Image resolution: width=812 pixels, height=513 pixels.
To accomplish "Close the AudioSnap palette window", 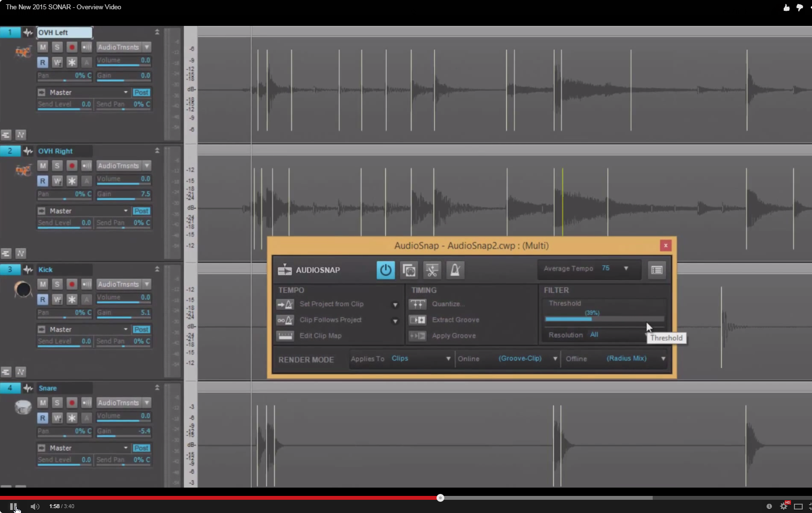I will [x=665, y=245].
